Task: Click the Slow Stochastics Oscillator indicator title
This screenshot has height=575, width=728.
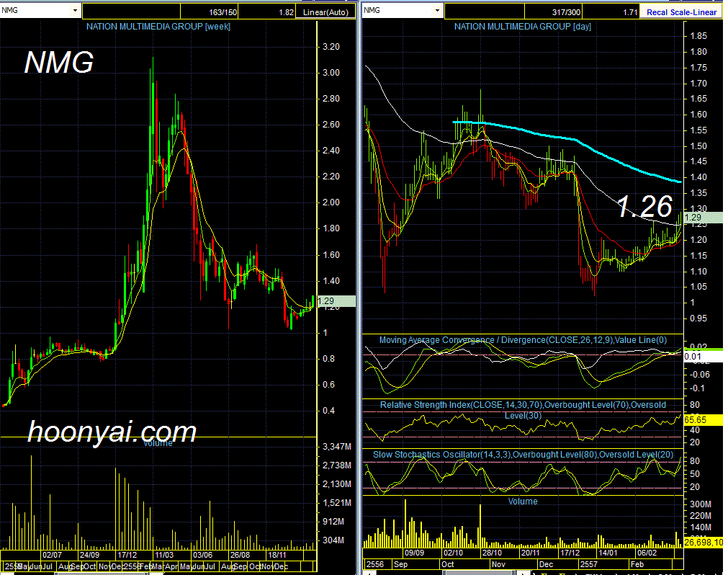Action: pyautogui.click(x=523, y=454)
